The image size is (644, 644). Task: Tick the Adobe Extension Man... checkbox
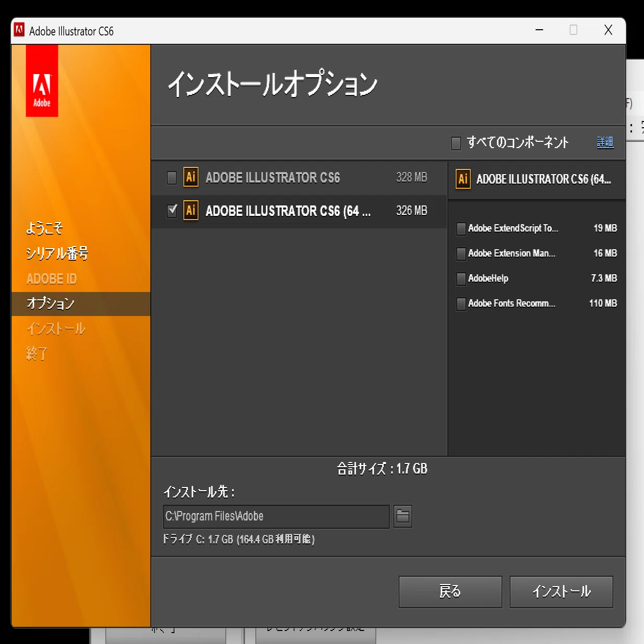[461, 253]
